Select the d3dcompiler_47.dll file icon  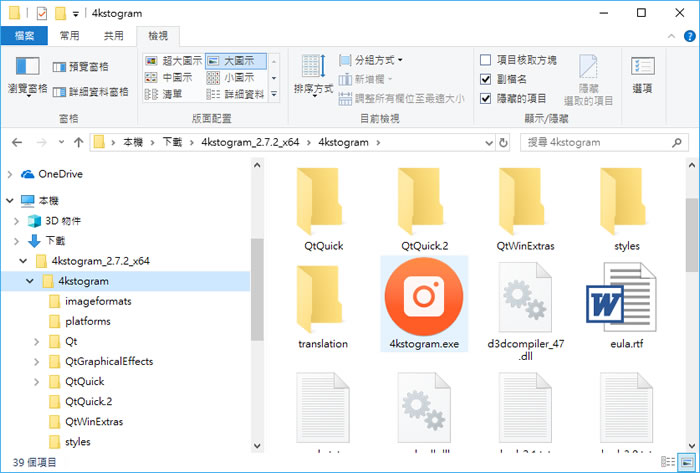(525, 297)
